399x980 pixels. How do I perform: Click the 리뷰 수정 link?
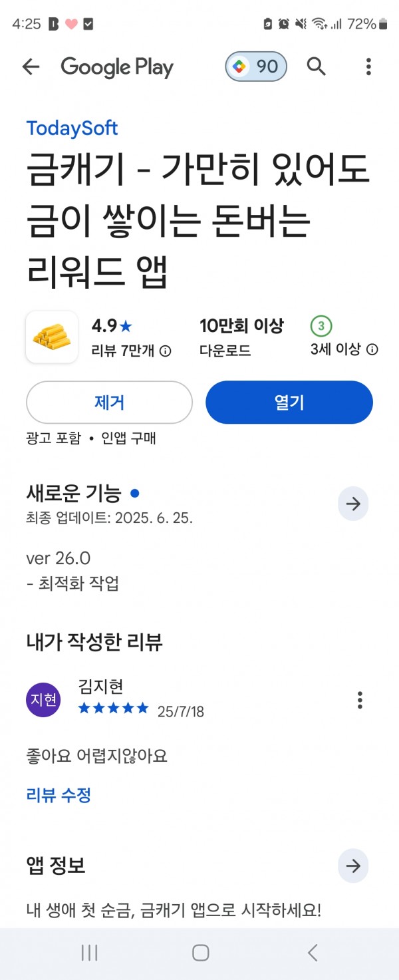pyautogui.click(x=59, y=794)
